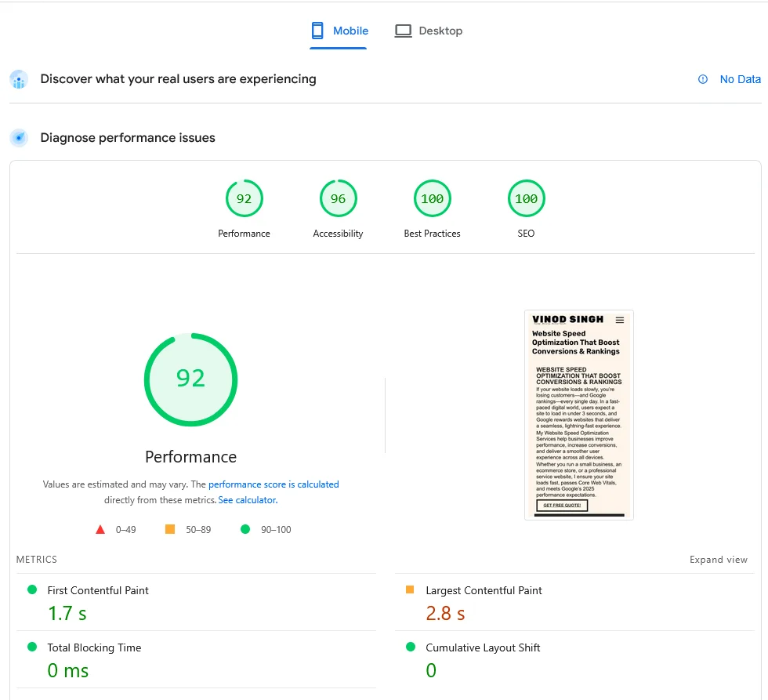Select the Best Practices score gauge
Image resolution: width=768 pixels, height=700 pixels.
tap(432, 199)
